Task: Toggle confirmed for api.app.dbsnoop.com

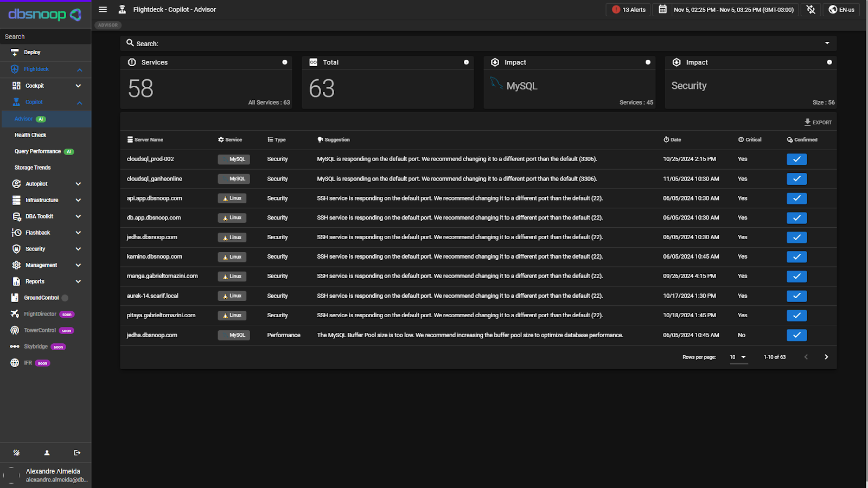Action: 796,198
